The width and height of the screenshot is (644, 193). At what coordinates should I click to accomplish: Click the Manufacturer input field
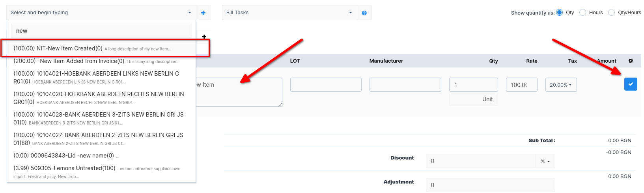coord(405,85)
